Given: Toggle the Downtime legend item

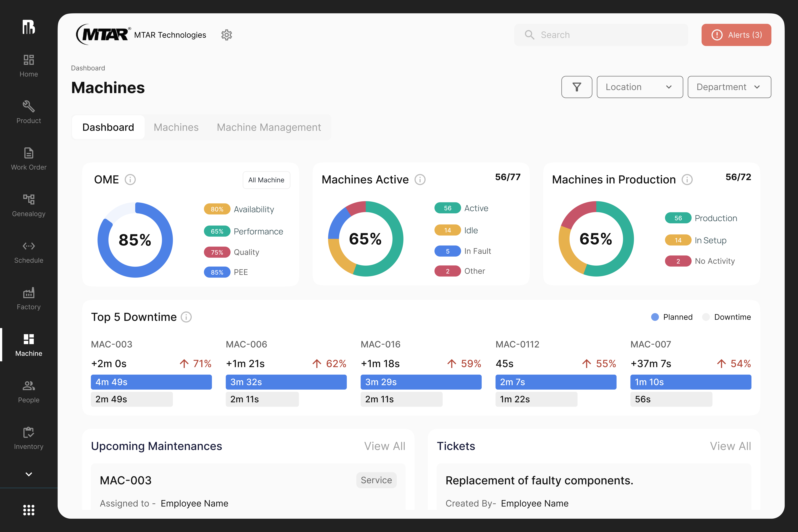Looking at the screenshot, I should click(726, 317).
